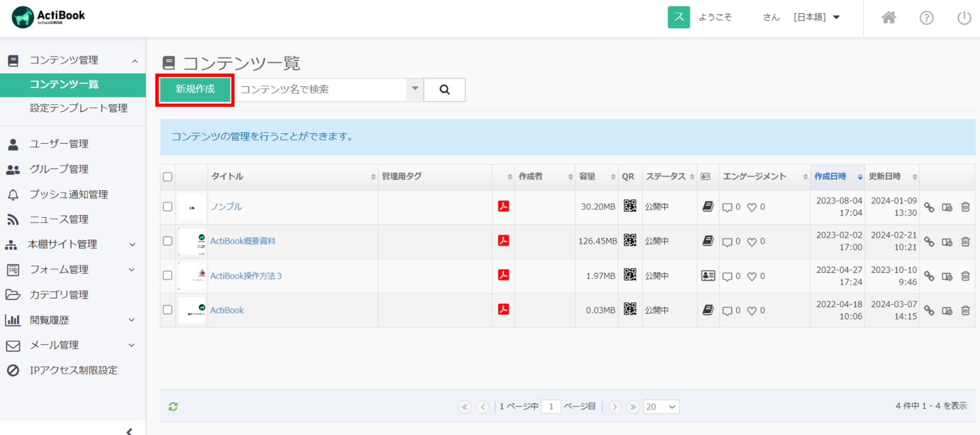Sort by タイトル column header
The height and width of the screenshot is (435, 980).
coord(293,177)
